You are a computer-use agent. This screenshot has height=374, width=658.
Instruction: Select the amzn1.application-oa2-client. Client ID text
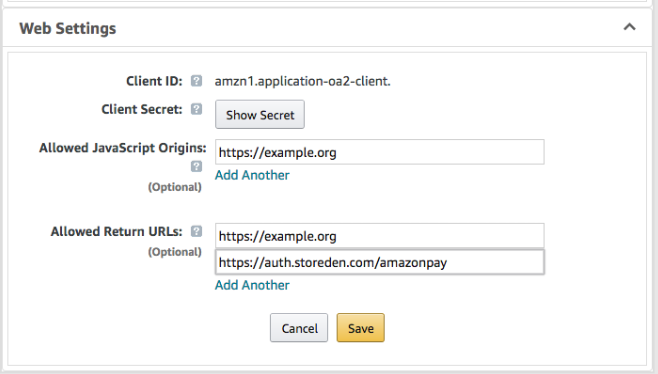tap(303, 81)
